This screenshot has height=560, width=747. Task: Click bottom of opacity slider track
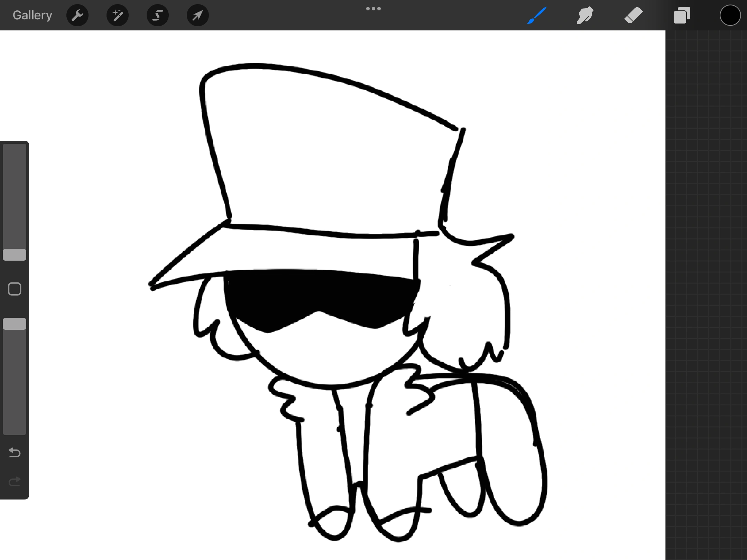pos(15,429)
